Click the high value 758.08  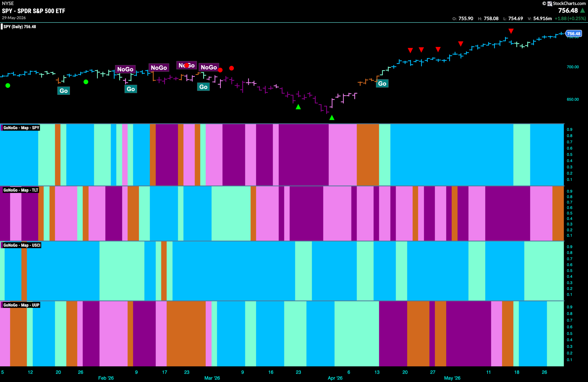coord(491,19)
